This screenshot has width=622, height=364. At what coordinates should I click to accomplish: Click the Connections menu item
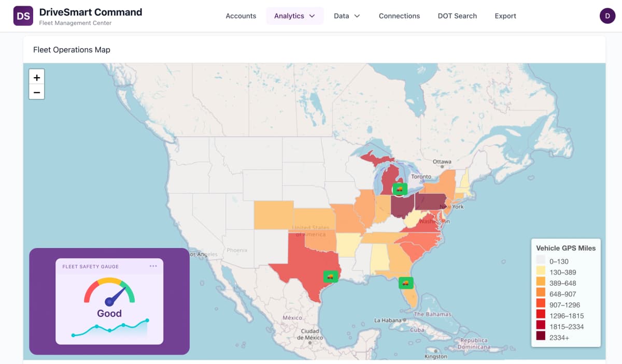pyautogui.click(x=399, y=16)
